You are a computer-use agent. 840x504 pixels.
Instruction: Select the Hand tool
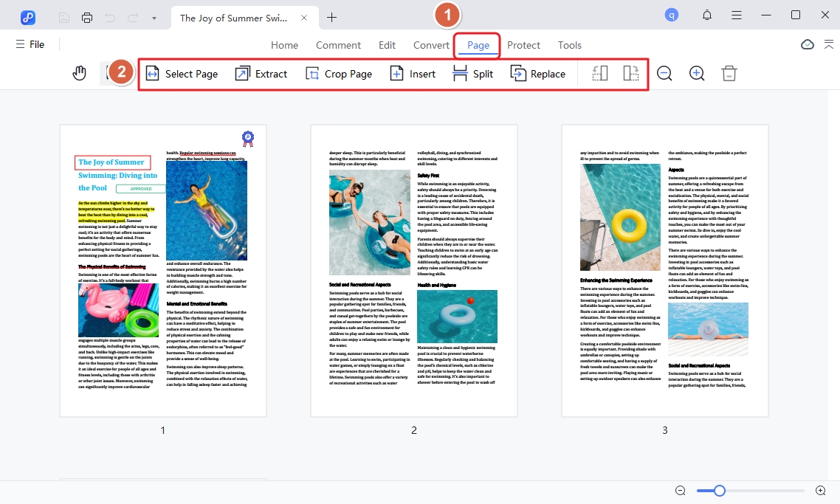point(80,74)
